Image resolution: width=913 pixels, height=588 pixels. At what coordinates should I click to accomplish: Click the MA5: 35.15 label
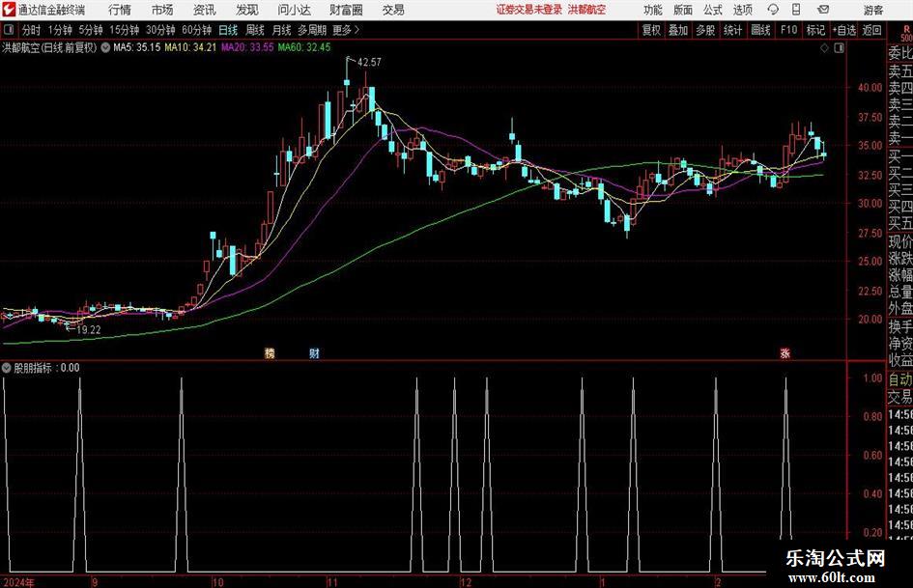137,47
